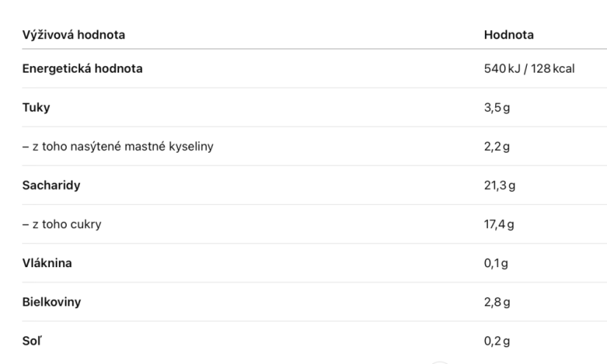Click the 21,3 g carbohydrates value
This screenshot has width=607, height=364.
pyautogui.click(x=500, y=186)
